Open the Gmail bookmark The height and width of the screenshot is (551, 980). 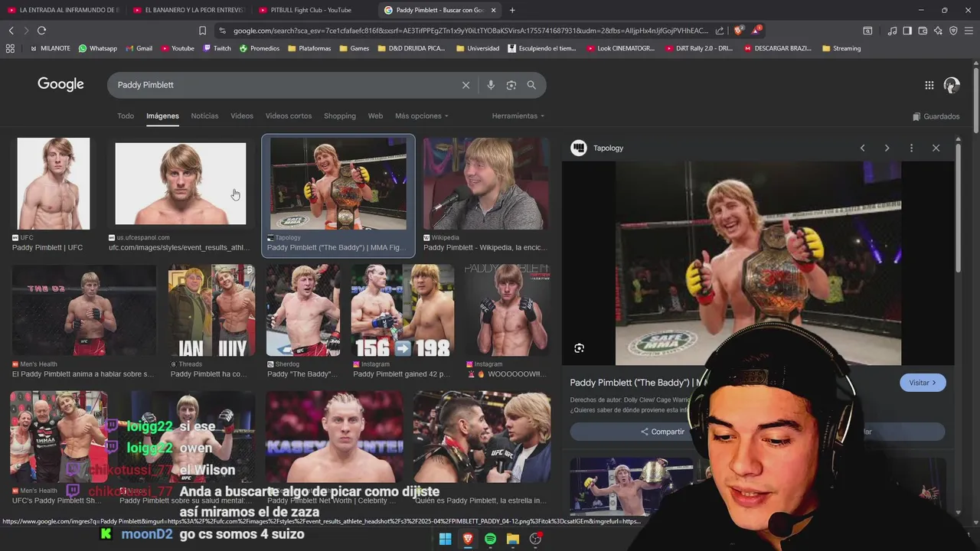tap(139, 48)
